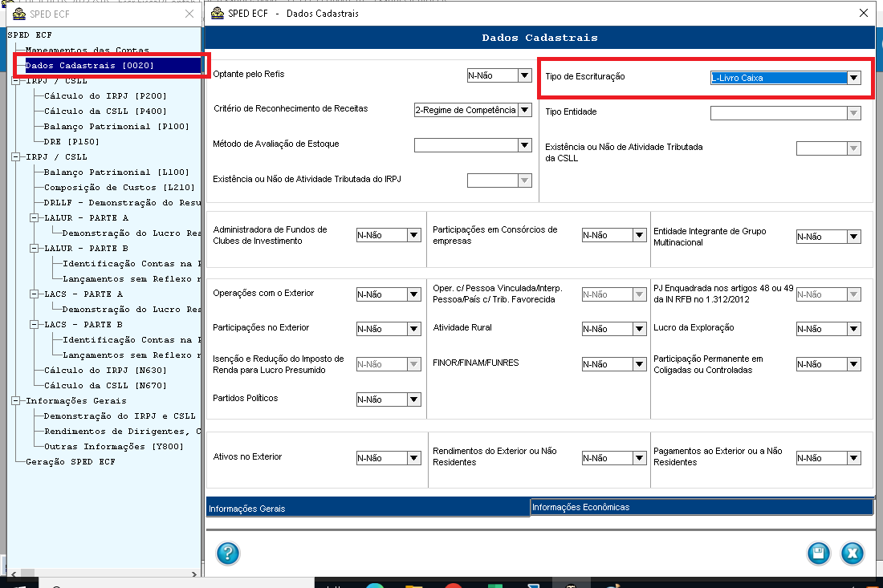Open the Partidos Políticos dropdown
The image size is (883, 588).
coord(414,399)
